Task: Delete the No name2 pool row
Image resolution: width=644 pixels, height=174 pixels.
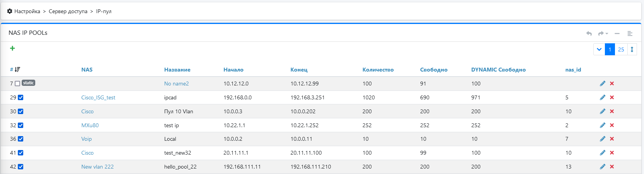Action: (612, 84)
